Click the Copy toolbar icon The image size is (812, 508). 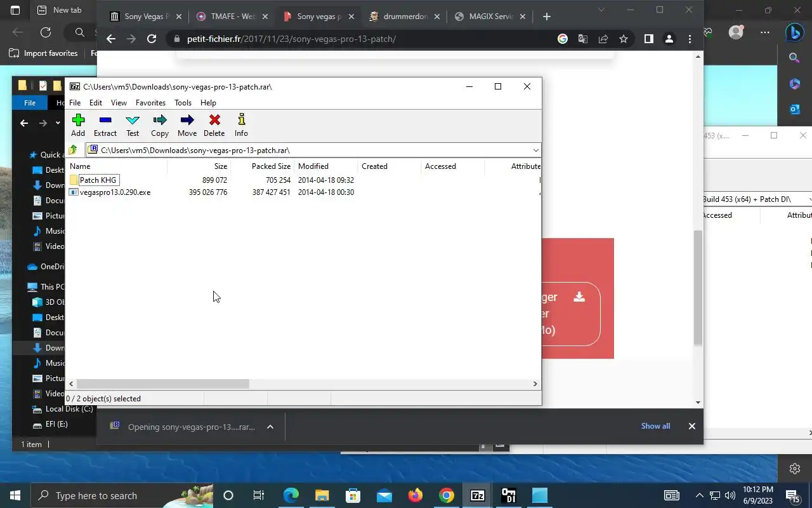point(160,125)
